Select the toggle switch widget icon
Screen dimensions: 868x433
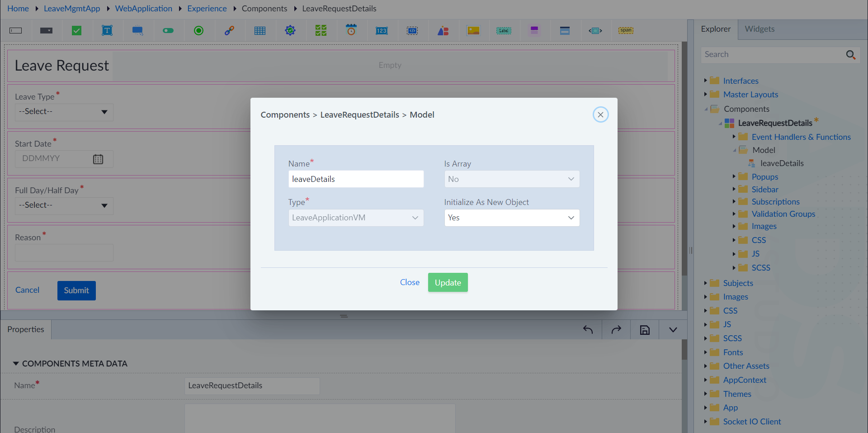click(x=168, y=31)
